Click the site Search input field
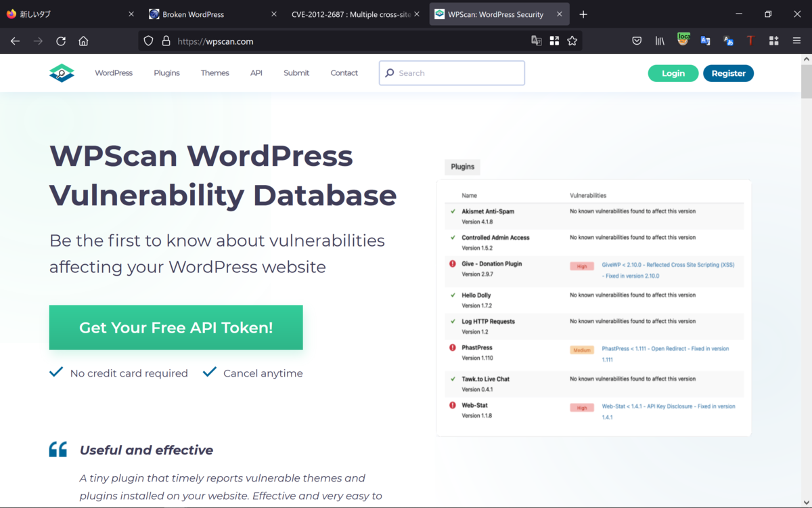Screen dimensions: 812x508 pos(452,73)
